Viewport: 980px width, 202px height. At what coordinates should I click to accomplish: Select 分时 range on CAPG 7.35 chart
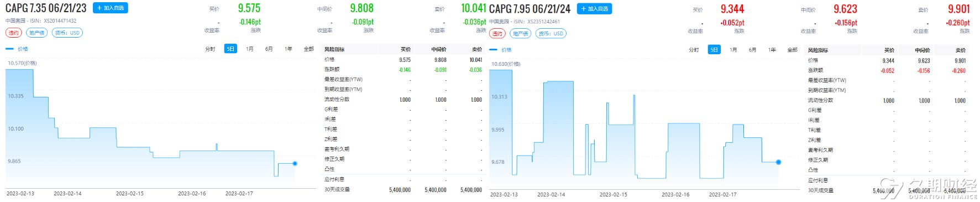[x=211, y=49]
